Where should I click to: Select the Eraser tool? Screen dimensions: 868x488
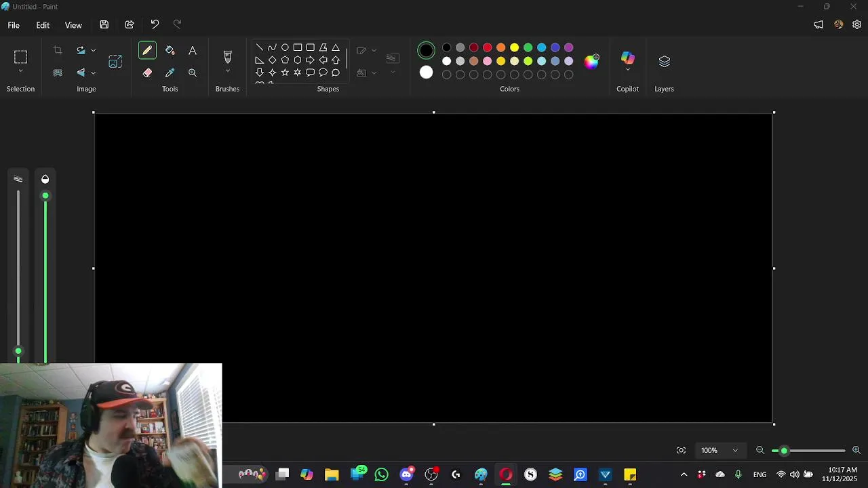147,73
